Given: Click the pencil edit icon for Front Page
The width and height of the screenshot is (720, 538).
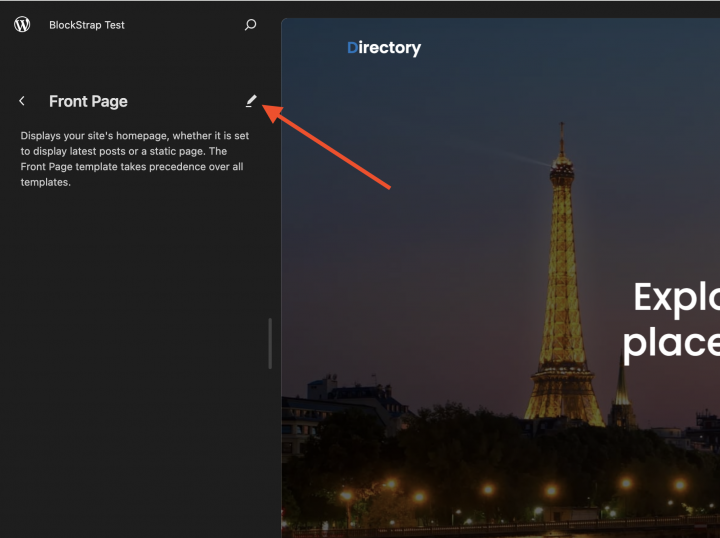Looking at the screenshot, I should (251, 101).
